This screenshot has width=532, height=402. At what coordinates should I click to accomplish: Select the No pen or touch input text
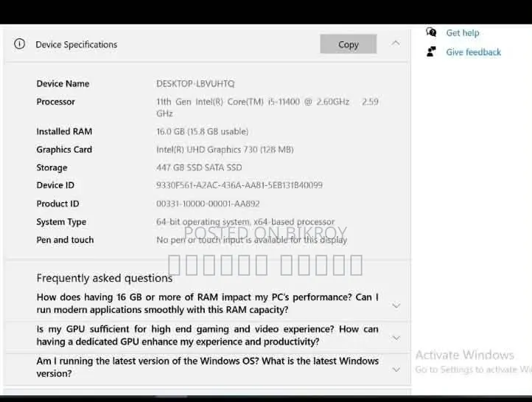coord(251,240)
